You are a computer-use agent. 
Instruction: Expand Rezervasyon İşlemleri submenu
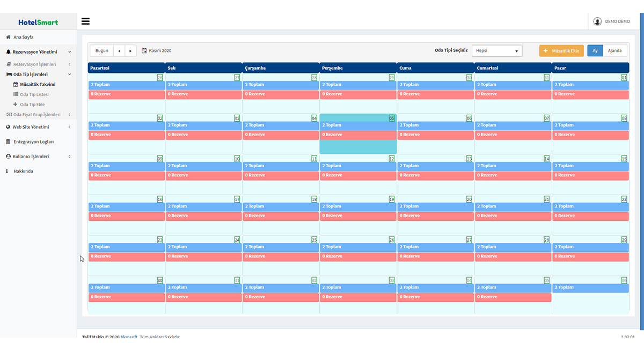[69, 64]
